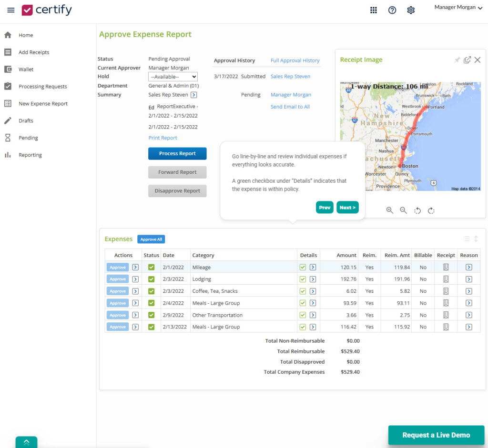
Task: Open the apps grid in the top bar
Action: pyautogui.click(x=374, y=10)
